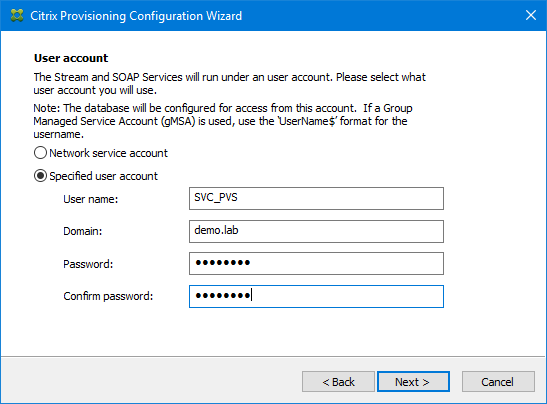The image size is (547, 404).
Task: Click the Stream and SOAP Services description text
Action: pyautogui.click(x=230, y=83)
